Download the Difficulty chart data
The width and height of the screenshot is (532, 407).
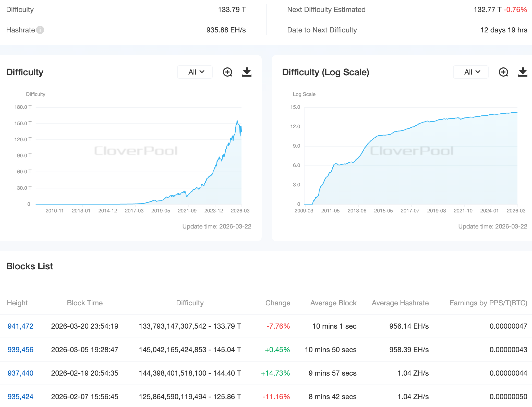pyautogui.click(x=247, y=72)
